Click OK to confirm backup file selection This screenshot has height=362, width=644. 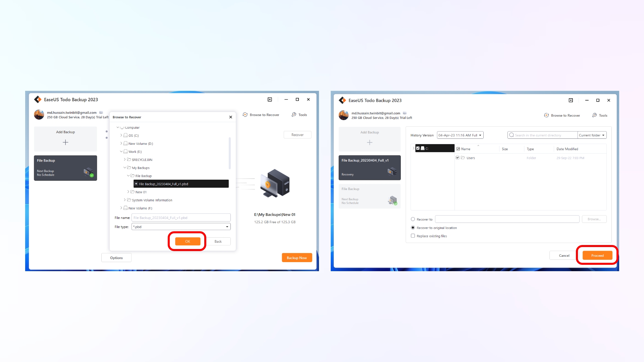tap(187, 241)
